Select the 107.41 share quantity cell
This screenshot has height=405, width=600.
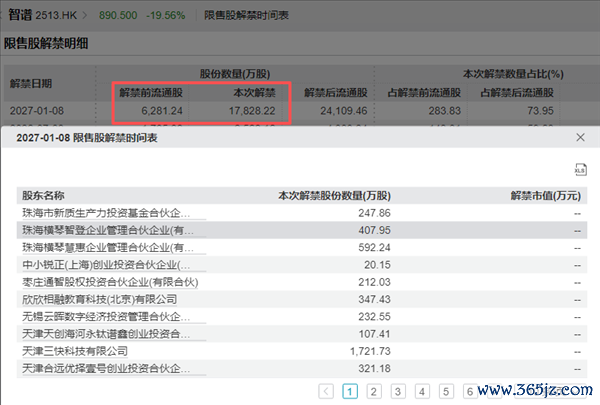(x=374, y=334)
